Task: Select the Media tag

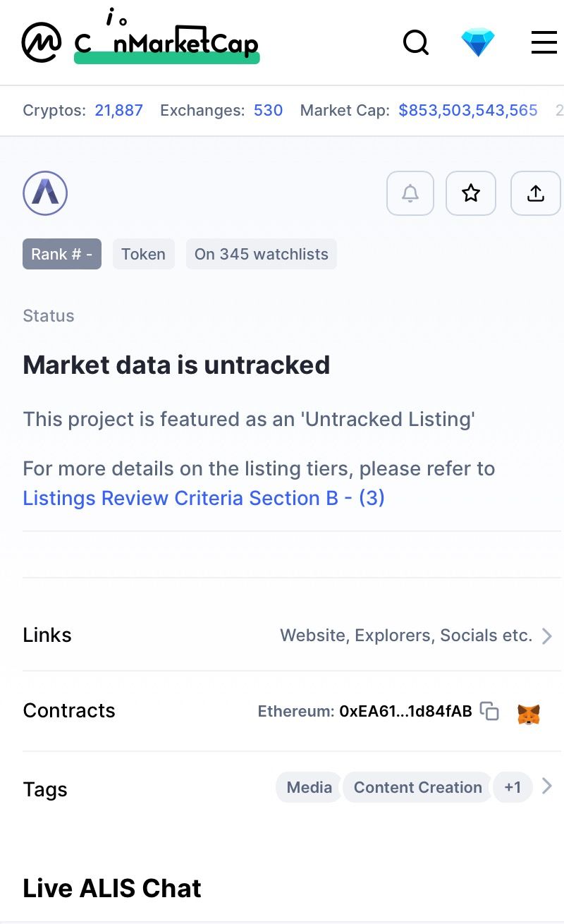Action: (x=309, y=787)
